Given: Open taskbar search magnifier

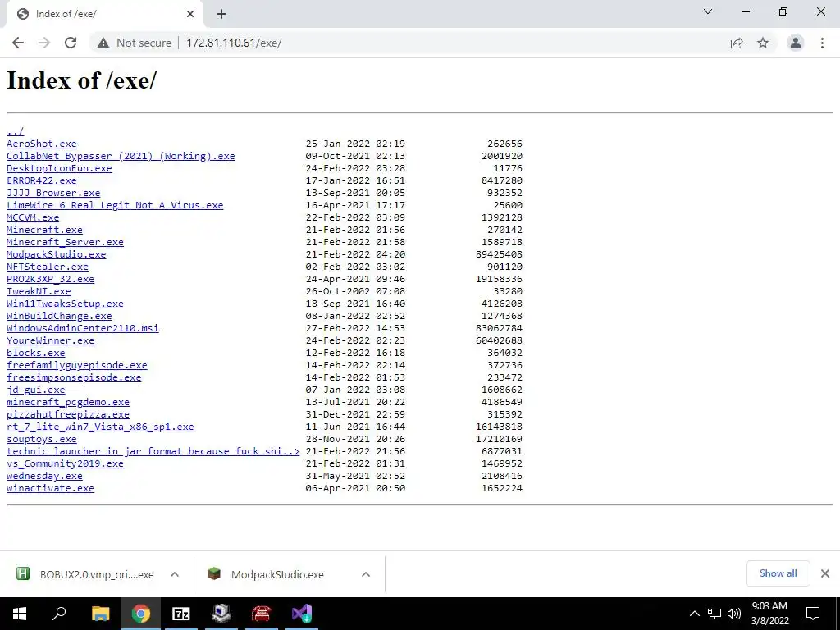Looking at the screenshot, I should click(x=59, y=614).
